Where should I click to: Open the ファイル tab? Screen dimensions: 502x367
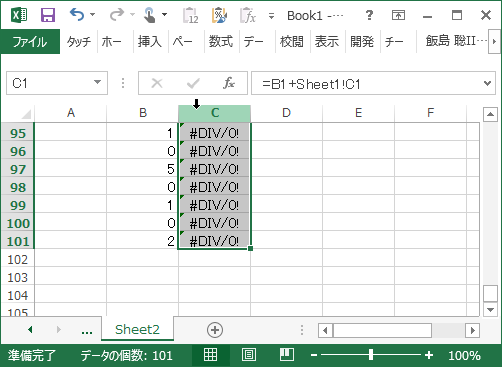tap(30, 42)
